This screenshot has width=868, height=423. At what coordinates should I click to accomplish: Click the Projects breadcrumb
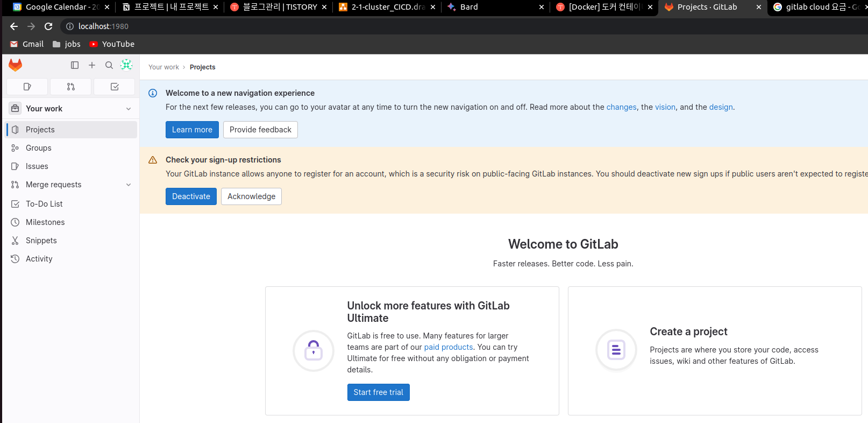pyautogui.click(x=202, y=67)
